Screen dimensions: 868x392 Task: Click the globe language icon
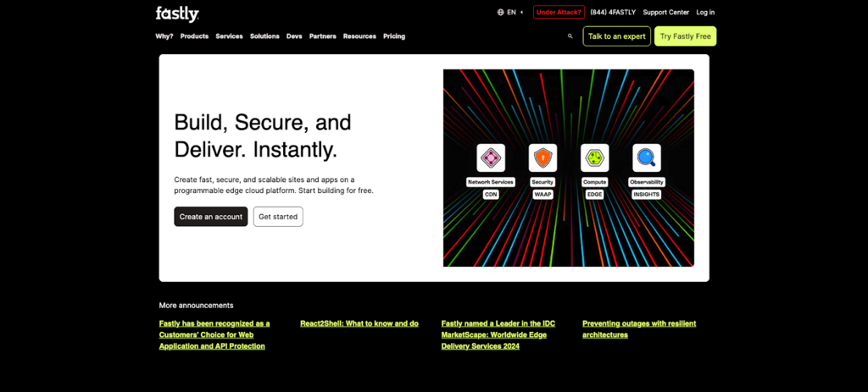pos(500,13)
